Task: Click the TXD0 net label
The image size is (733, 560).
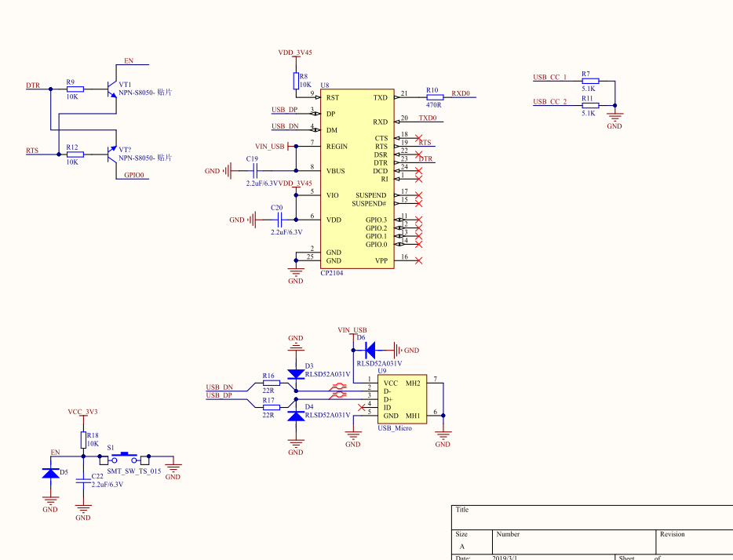Action: pyautogui.click(x=428, y=118)
